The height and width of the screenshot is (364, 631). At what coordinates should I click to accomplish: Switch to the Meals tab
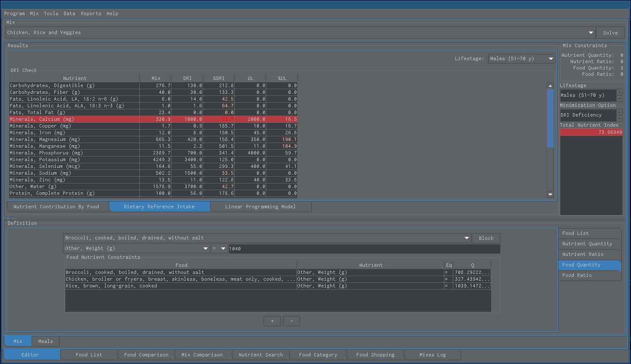tap(45, 341)
